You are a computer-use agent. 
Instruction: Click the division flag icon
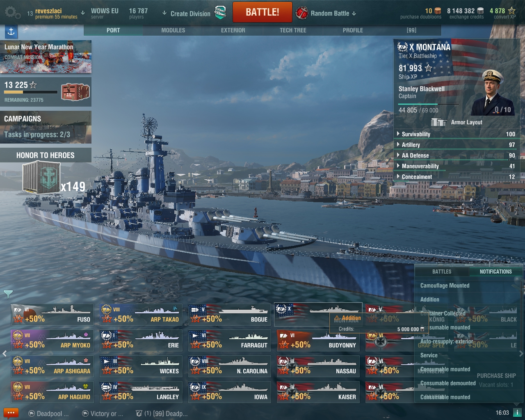[x=221, y=13]
